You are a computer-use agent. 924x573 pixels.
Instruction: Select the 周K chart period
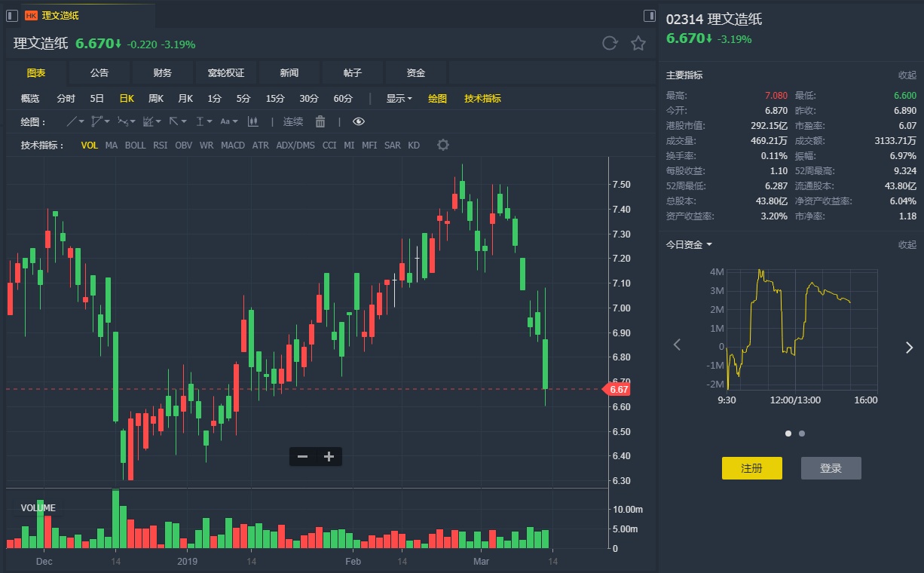click(x=156, y=98)
